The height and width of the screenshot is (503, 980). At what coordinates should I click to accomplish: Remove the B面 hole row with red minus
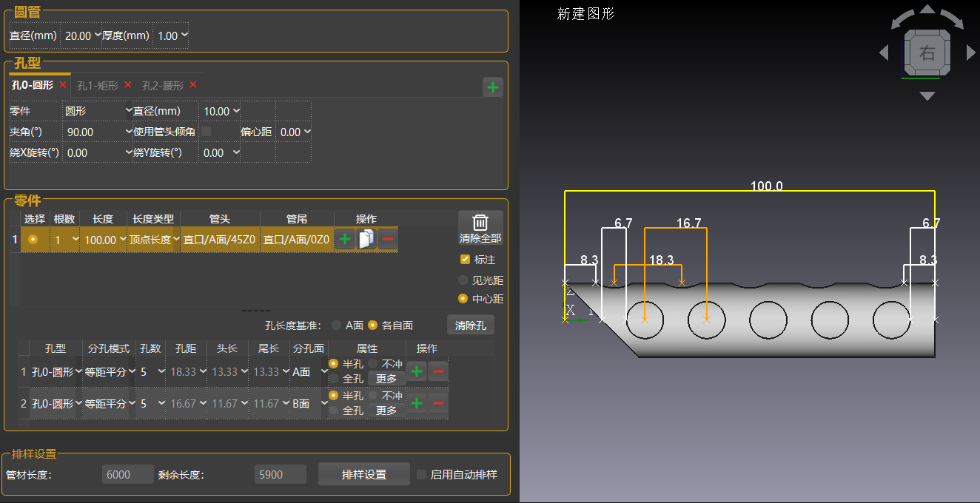click(x=438, y=403)
